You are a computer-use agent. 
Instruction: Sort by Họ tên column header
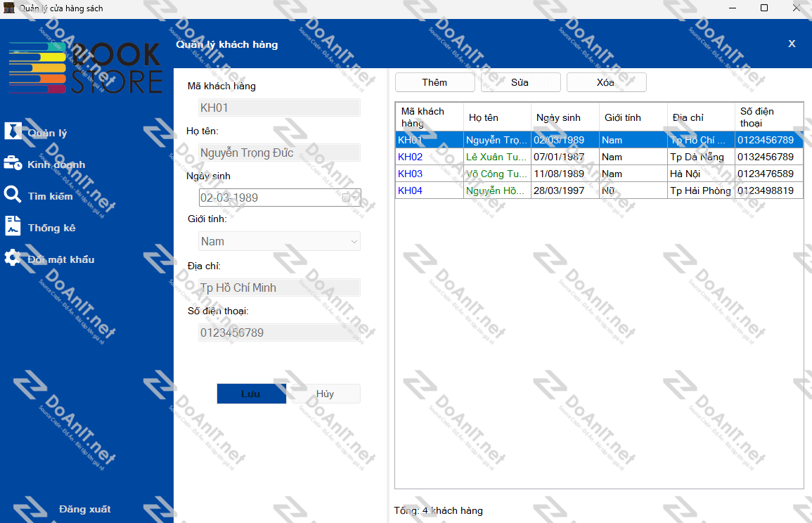pos(497,117)
